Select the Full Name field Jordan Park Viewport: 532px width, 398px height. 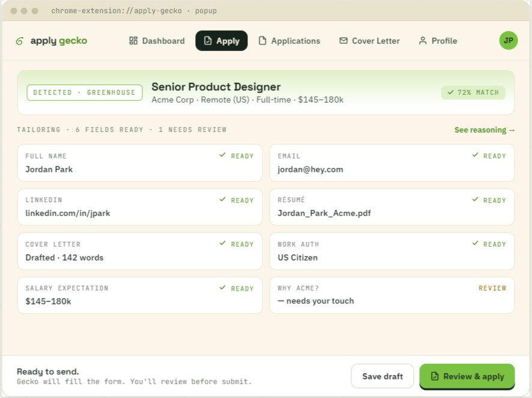pyautogui.click(x=140, y=163)
